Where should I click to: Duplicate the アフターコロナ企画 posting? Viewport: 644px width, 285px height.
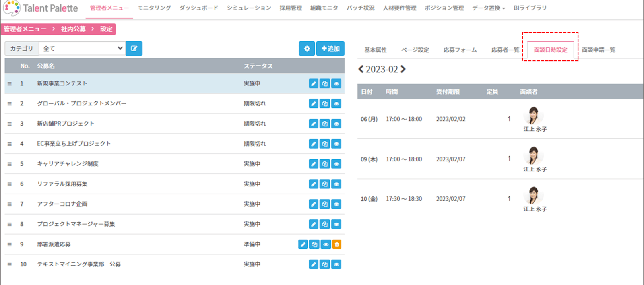point(325,204)
